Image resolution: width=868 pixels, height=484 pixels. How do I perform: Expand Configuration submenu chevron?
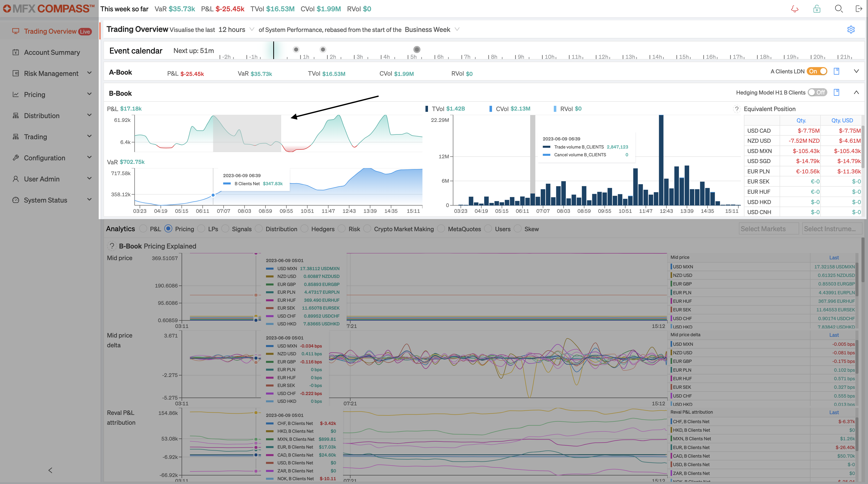(89, 157)
